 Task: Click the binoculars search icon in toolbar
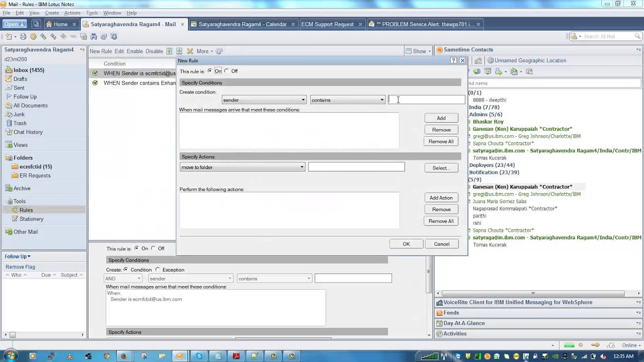click(x=94, y=37)
